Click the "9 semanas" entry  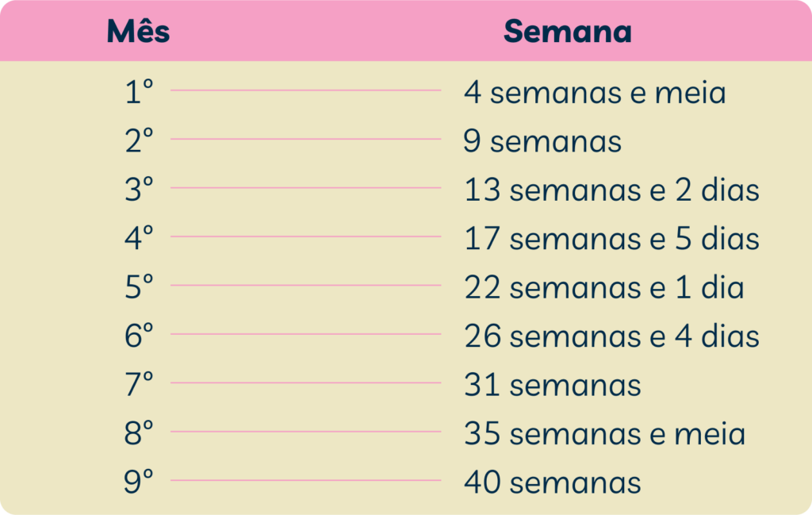pyautogui.click(x=542, y=141)
